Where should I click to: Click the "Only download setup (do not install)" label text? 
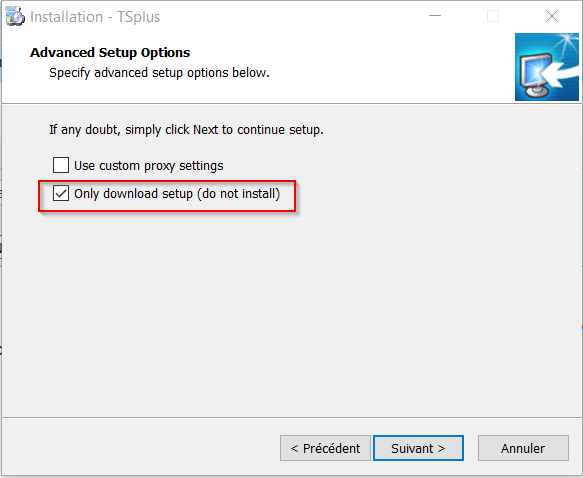coord(177,194)
